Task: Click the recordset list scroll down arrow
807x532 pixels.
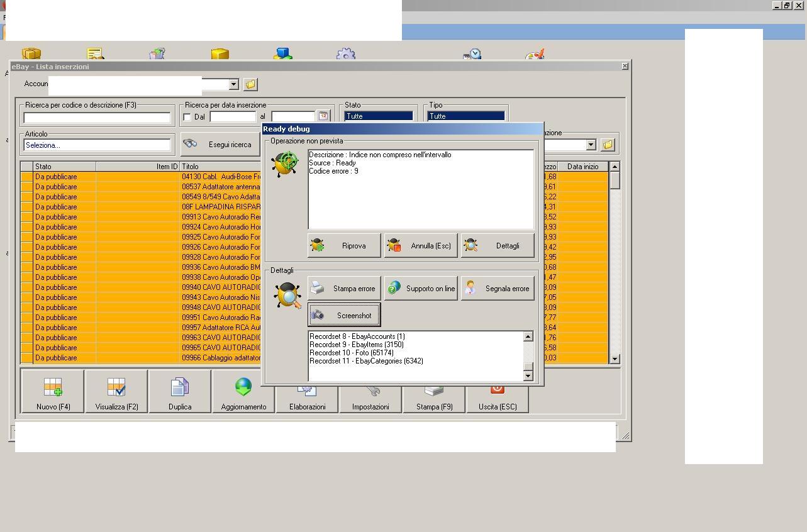Action: pyautogui.click(x=528, y=375)
